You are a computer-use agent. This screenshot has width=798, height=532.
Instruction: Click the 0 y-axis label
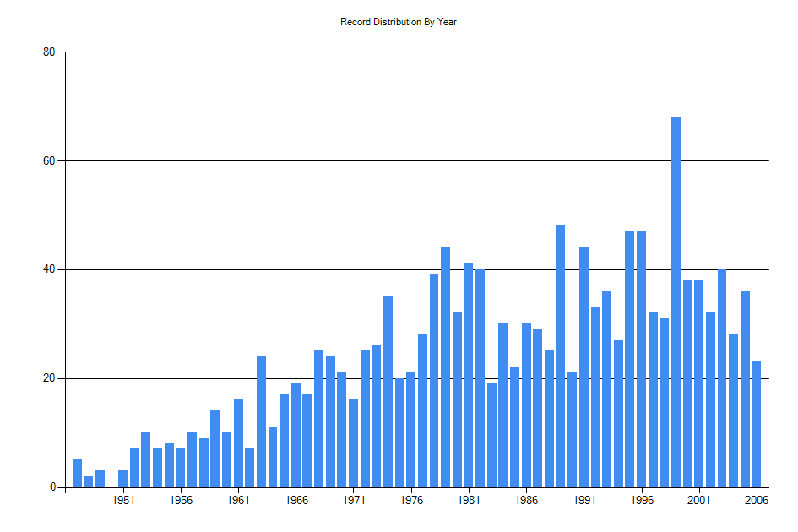52,487
